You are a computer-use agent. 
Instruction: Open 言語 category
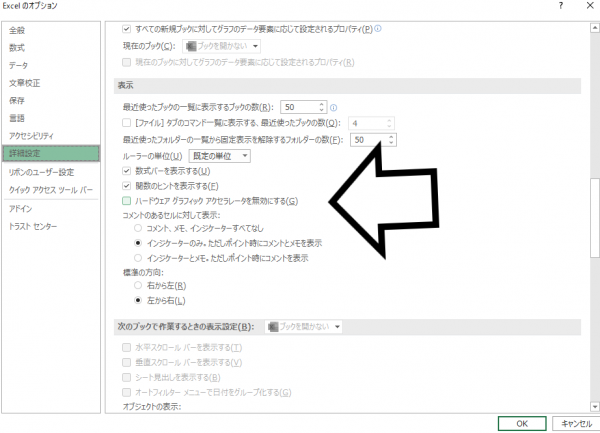(x=51, y=118)
